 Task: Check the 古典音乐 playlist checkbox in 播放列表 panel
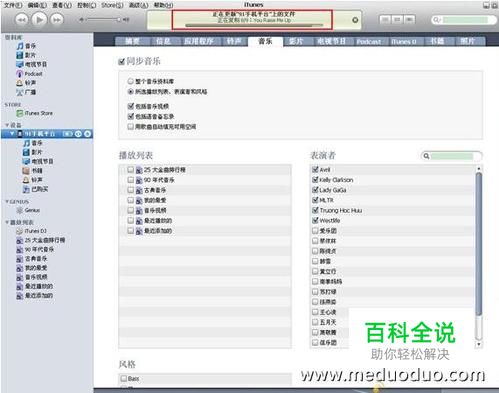click(131, 190)
